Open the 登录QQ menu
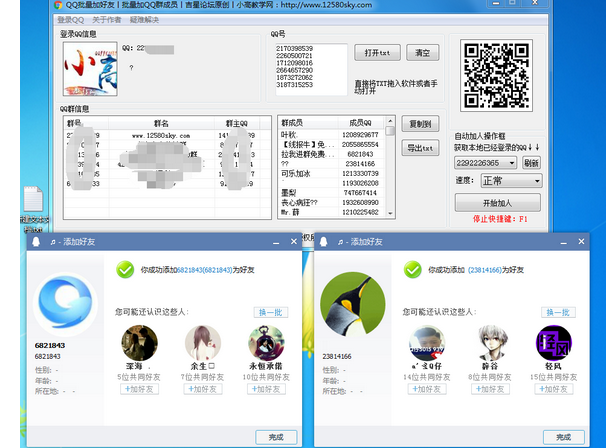The width and height of the screenshot is (606, 448). pos(70,20)
